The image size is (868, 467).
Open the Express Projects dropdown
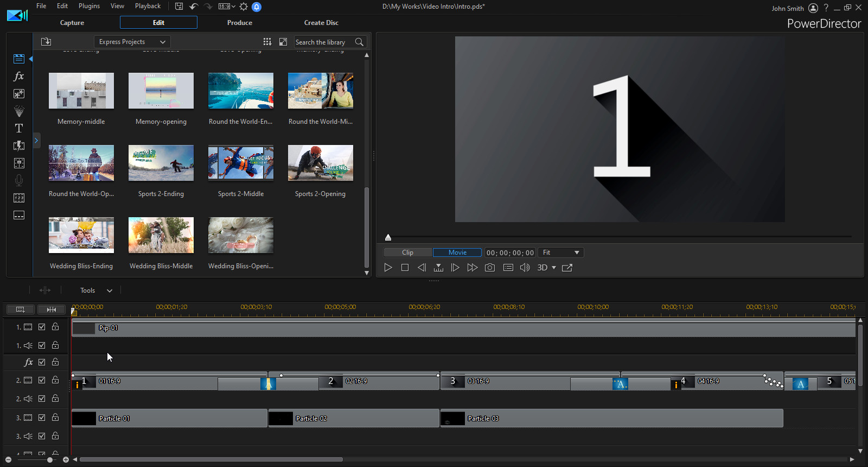click(132, 42)
